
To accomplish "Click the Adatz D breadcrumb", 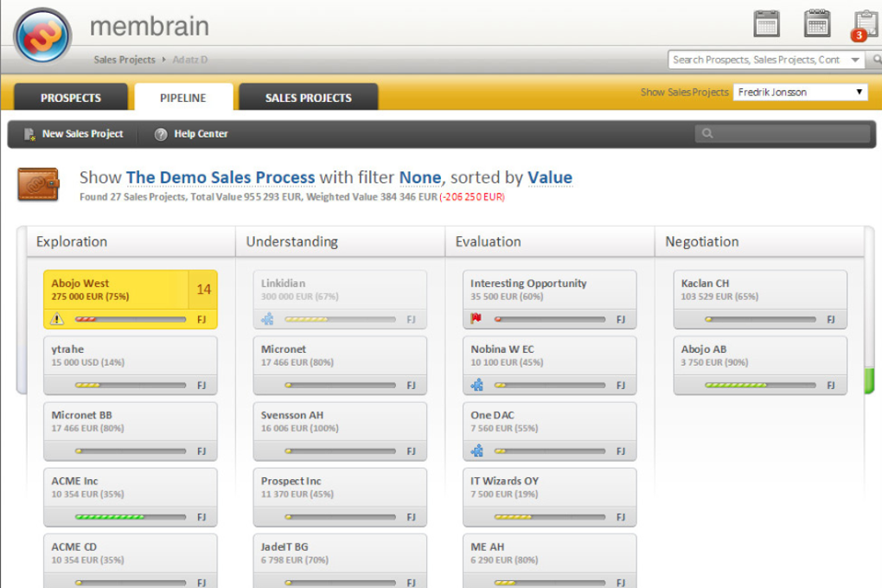I will pos(190,60).
